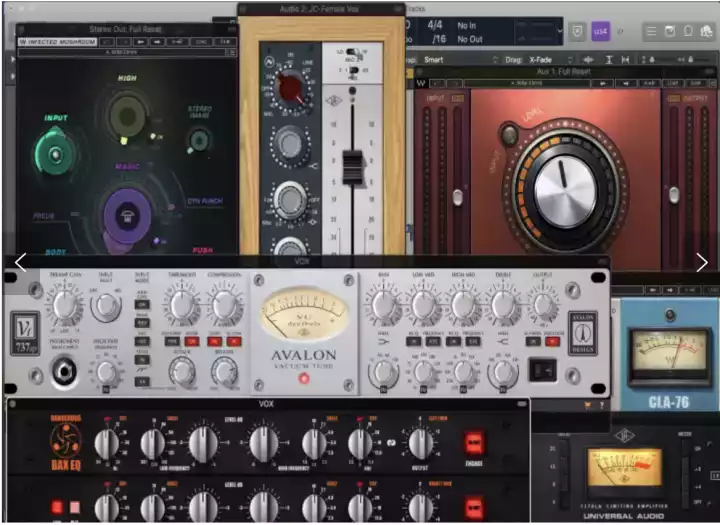The image size is (720, 525).
Task: Click the Avalon instrument input jack
Action: pos(62,374)
